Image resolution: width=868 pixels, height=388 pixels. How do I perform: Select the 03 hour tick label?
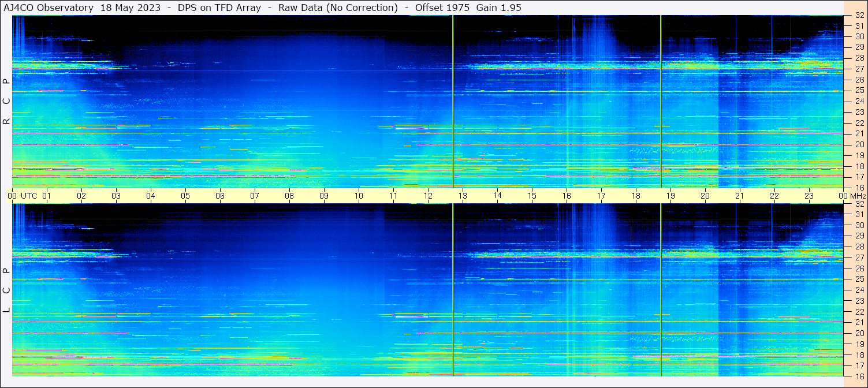click(116, 196)
